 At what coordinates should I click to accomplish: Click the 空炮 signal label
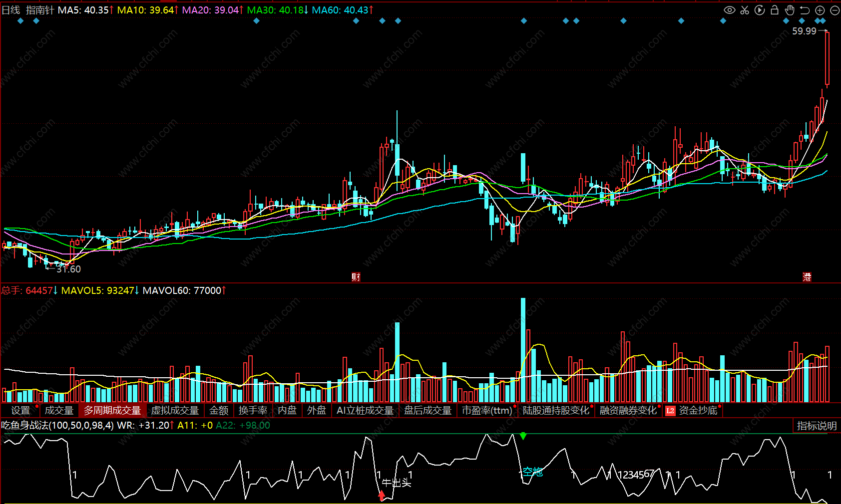click(x=532, y=472)
